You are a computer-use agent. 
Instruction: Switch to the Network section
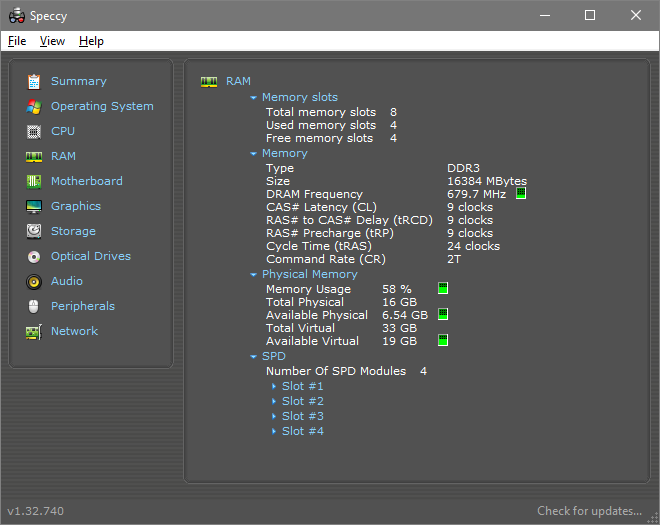pyautogui.click(x=75, y=331)
